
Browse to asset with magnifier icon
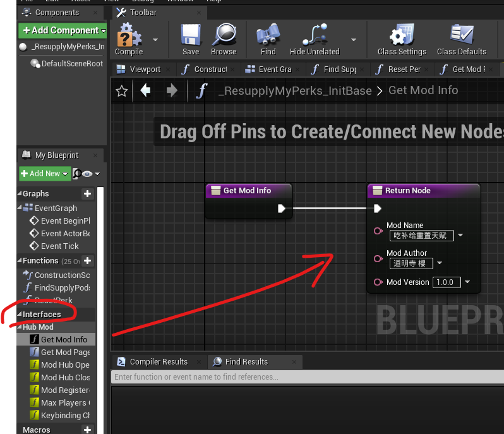[224, 35]
